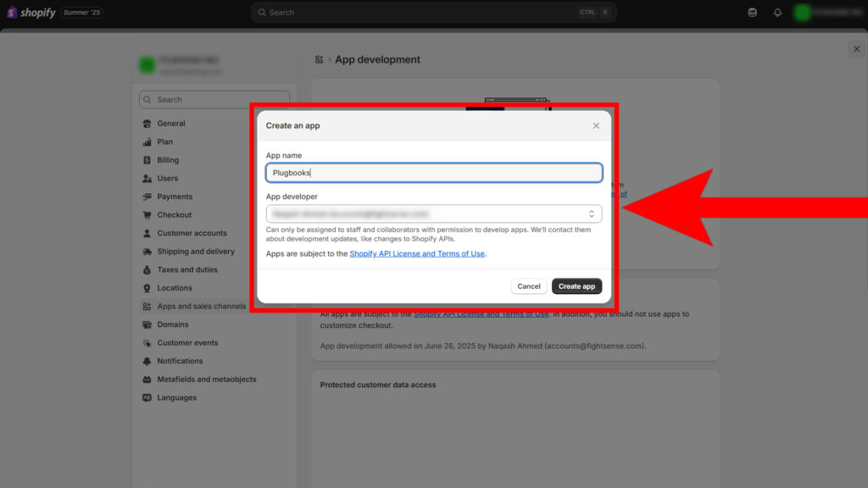The height and width of the screenshot is (488, 868).
Task: Open the account avatar menu in top bar
Action: [x=828, y=12]
